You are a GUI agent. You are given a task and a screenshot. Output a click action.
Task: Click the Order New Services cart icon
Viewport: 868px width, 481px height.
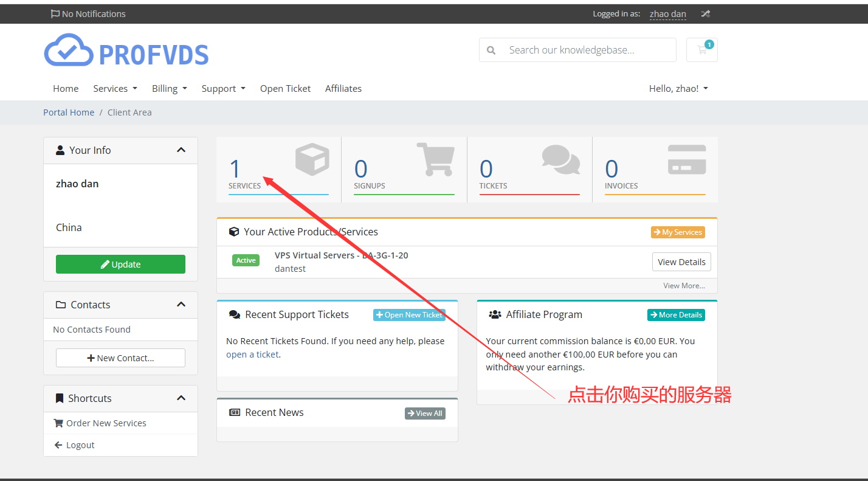(58, 423)
